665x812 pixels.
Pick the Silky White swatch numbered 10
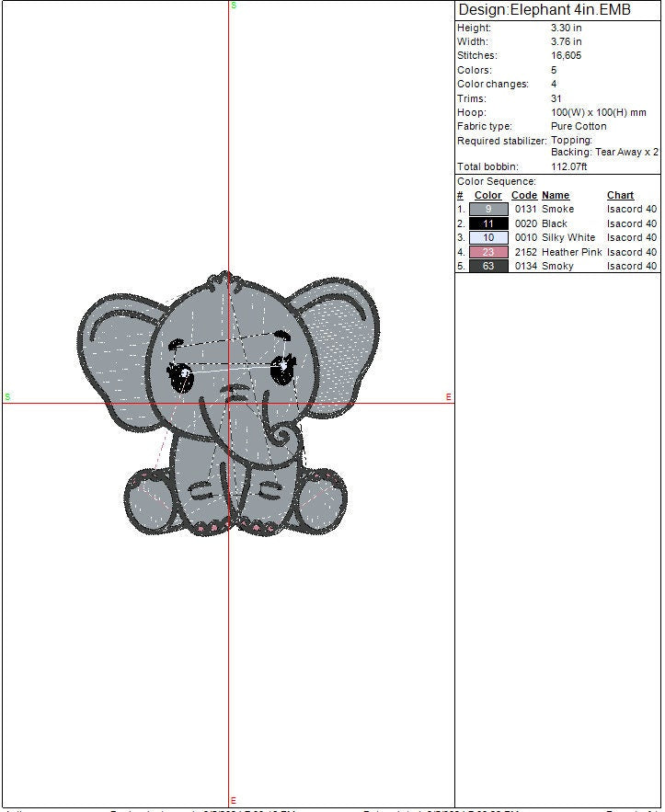click(x=487, y=237)
